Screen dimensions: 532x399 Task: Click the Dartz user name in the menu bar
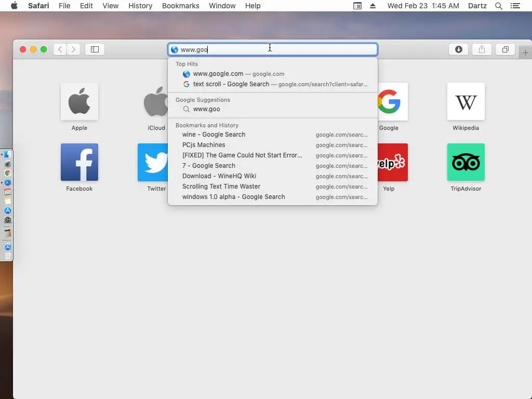[x=477, y=6]
